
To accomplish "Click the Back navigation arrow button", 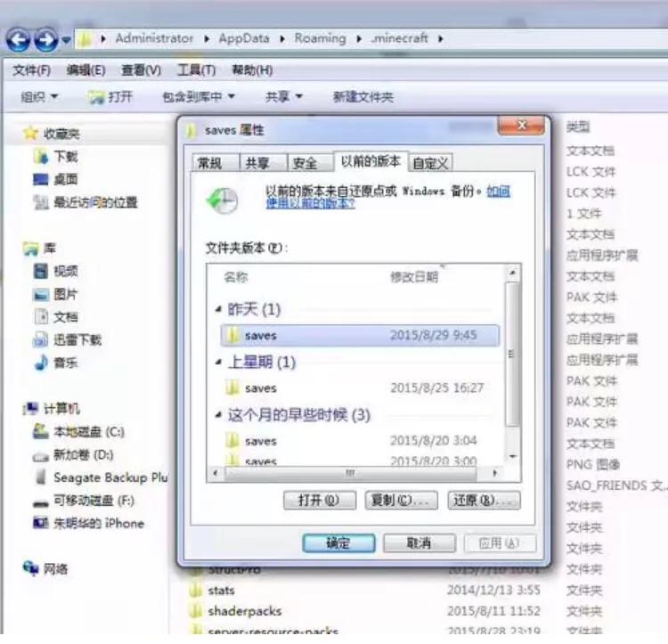I will [x=19, y=39].
